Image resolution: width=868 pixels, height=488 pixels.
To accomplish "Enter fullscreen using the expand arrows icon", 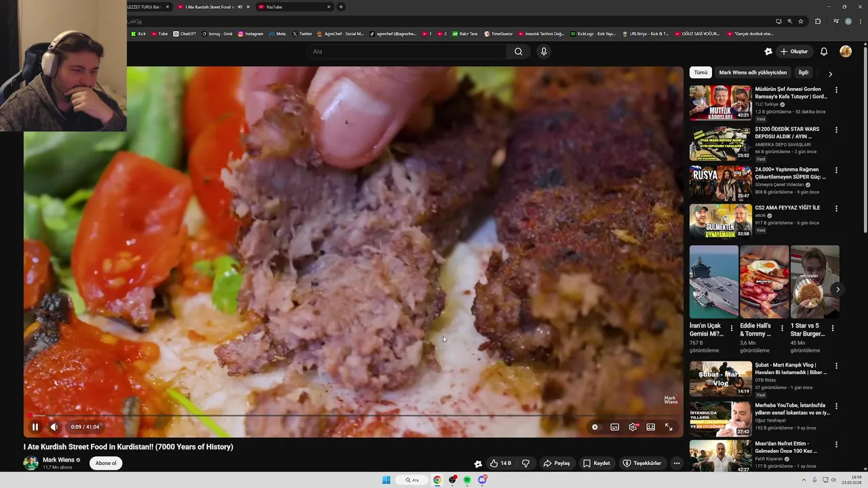I will [669, 427].
